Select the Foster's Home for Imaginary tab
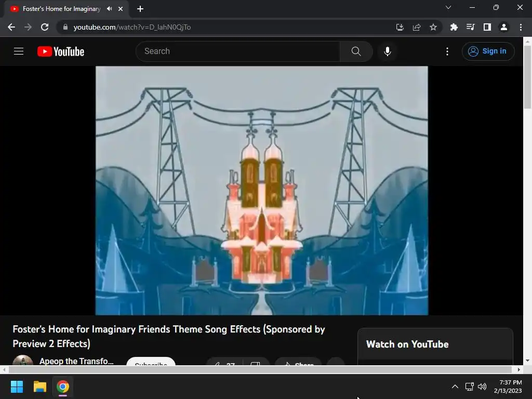Image resolution: width=532 pixels, height=399 pixels. pos(61,9)
